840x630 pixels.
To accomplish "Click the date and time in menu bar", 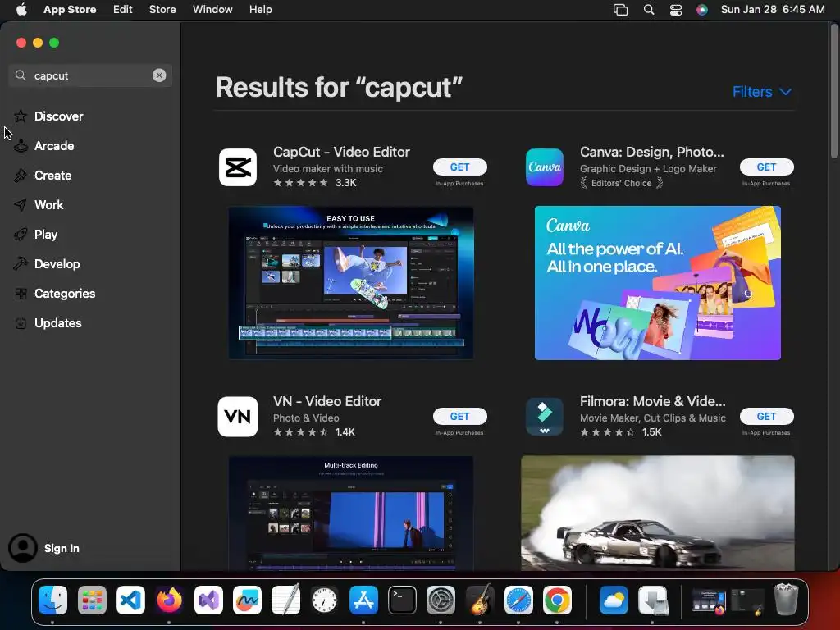I will click(773, 10).
